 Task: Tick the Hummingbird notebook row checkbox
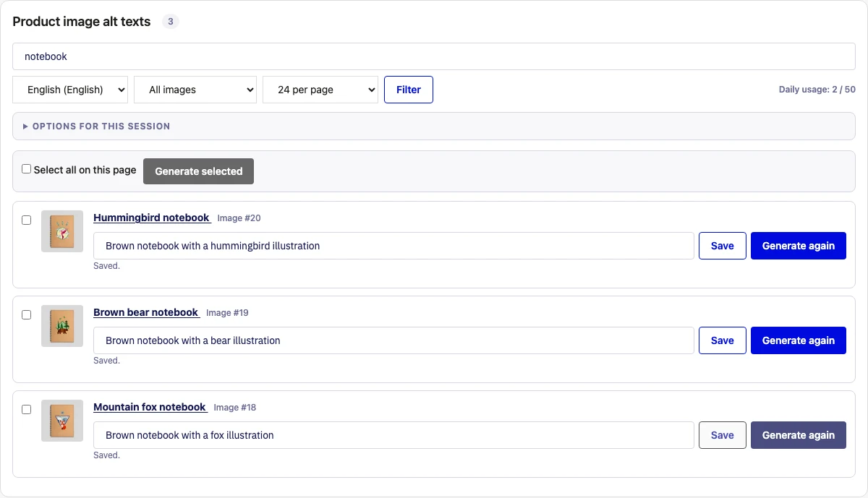(27, 220)
